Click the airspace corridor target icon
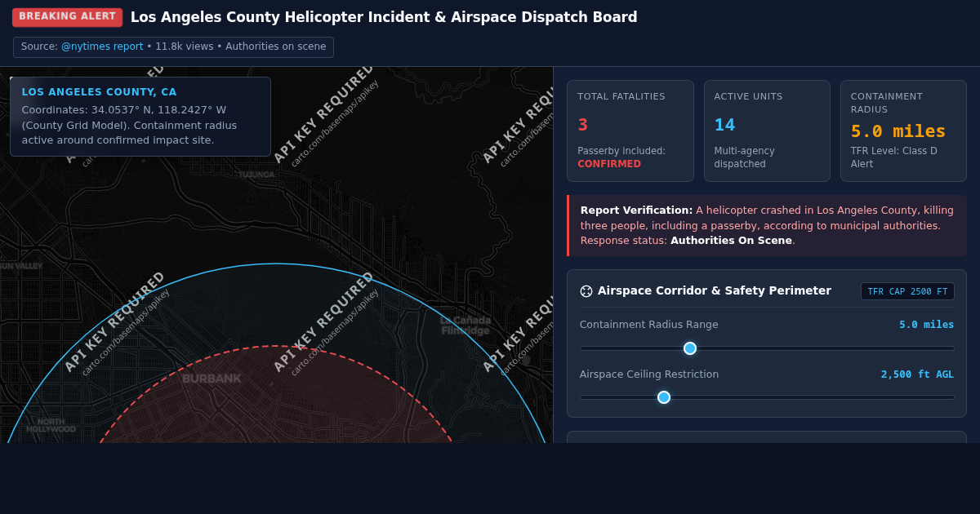Screen dimensions: 980x514 click(586, 291)
